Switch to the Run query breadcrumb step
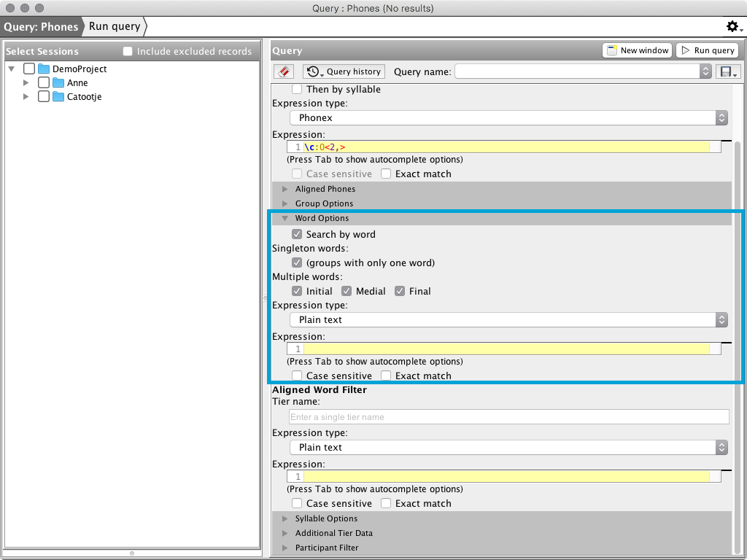Screen dimensions: 747x560 pyautogui.click(x=115, y=27)
